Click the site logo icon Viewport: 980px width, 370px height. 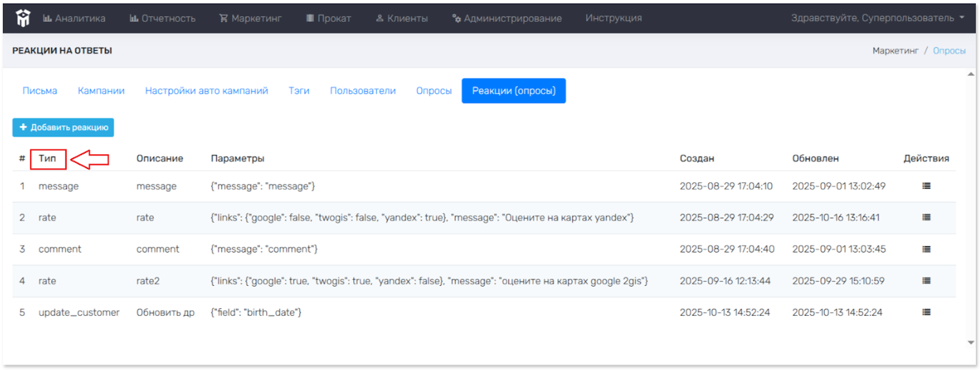(x=24, y=18)
